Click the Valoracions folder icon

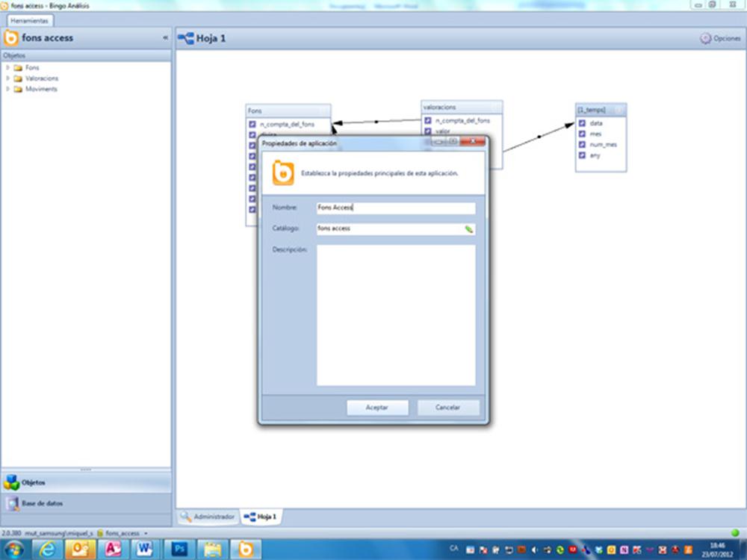[x=18, y=78]
